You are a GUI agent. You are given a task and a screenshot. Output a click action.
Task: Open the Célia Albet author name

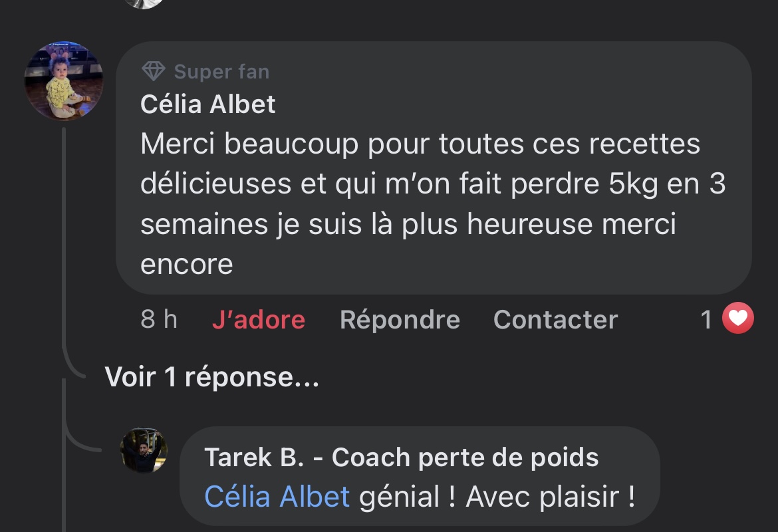point(208,104)
